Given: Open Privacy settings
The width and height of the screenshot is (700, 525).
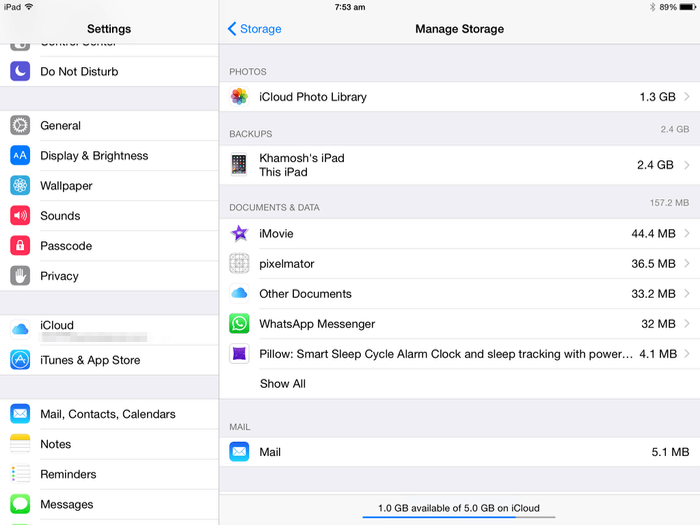Looking at the screenshot, I should (109, 275).
